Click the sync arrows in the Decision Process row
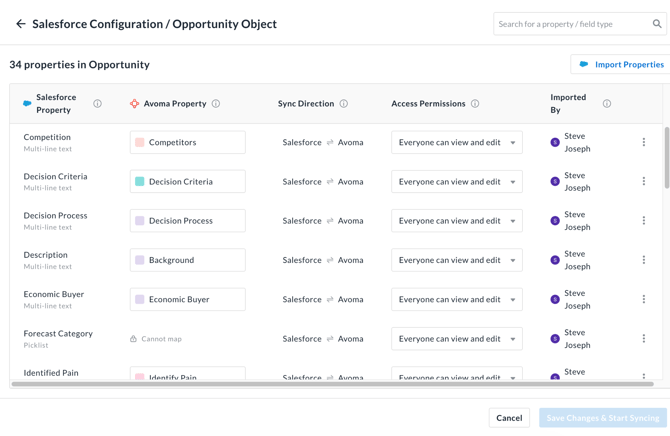The height and width of the screenshot is (436, 670). [330, 221]
